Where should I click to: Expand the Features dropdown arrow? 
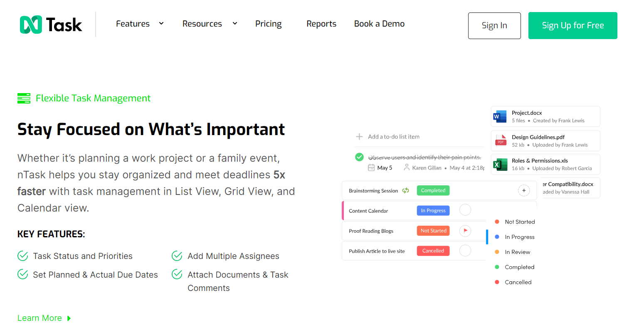tap(161, 24)
